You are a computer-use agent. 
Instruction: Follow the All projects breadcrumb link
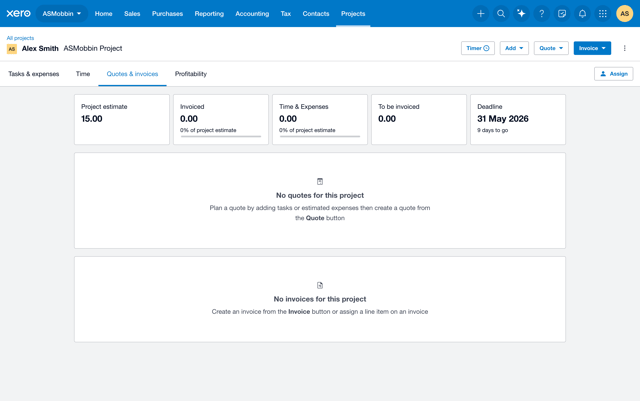coord(20,38)
